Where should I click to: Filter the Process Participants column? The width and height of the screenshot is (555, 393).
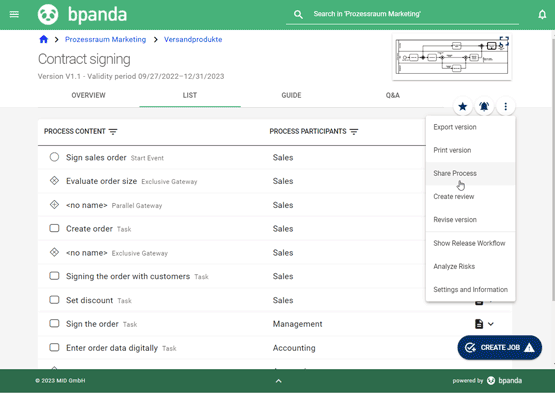coord(354,132)
